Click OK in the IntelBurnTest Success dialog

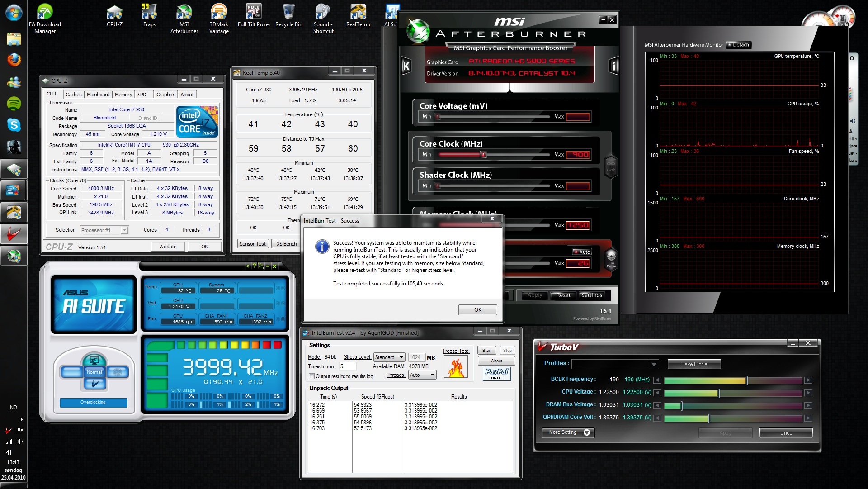[477, 310]
